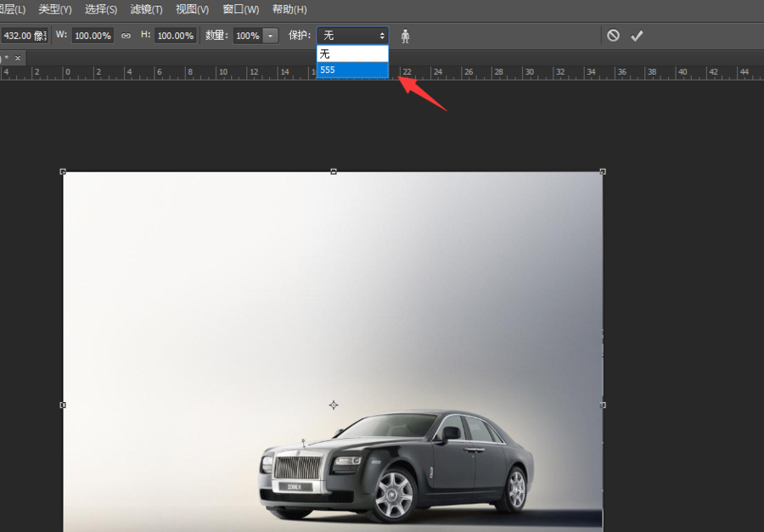764x532 pixels.
Task: Open the 帮助(H) menu
Action: click(289, 9)
